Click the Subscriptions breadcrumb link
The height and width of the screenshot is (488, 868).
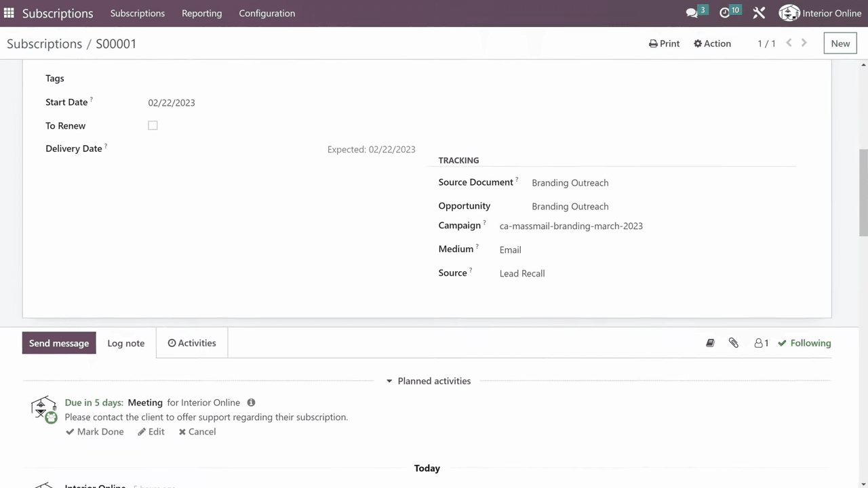44,43
